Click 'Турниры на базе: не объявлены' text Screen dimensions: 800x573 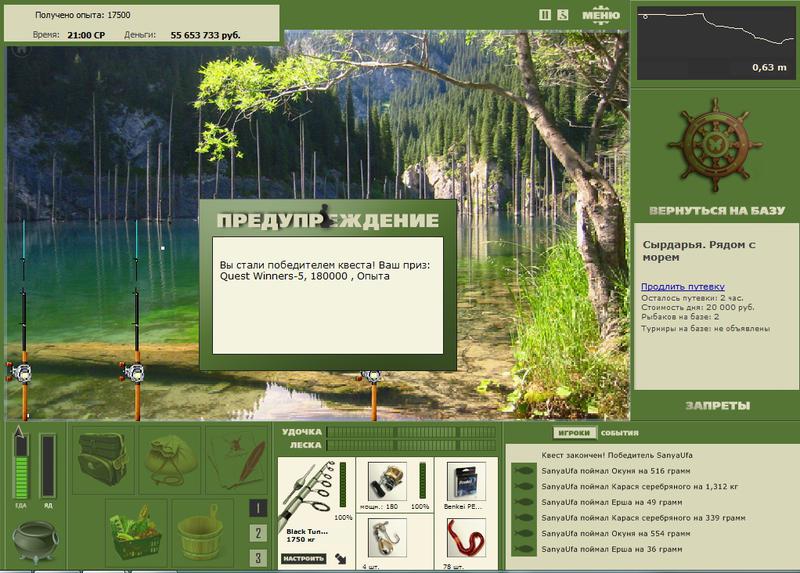[705, 329]
